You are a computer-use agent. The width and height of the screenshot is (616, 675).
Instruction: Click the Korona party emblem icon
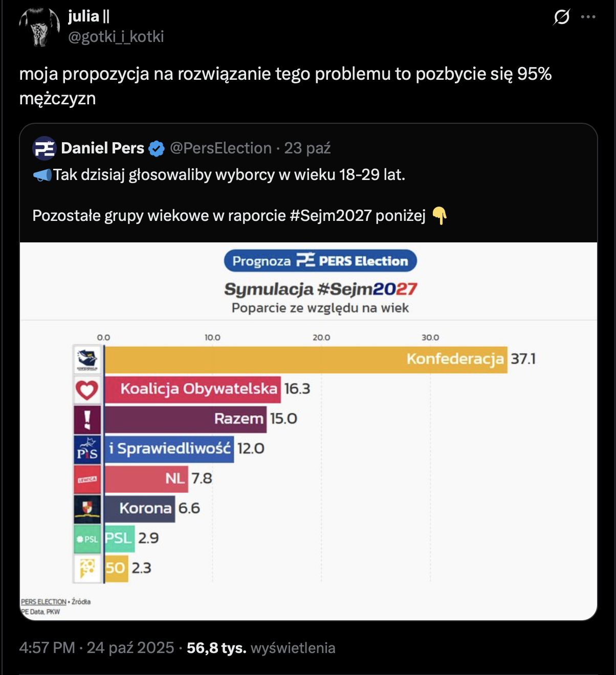87,508
